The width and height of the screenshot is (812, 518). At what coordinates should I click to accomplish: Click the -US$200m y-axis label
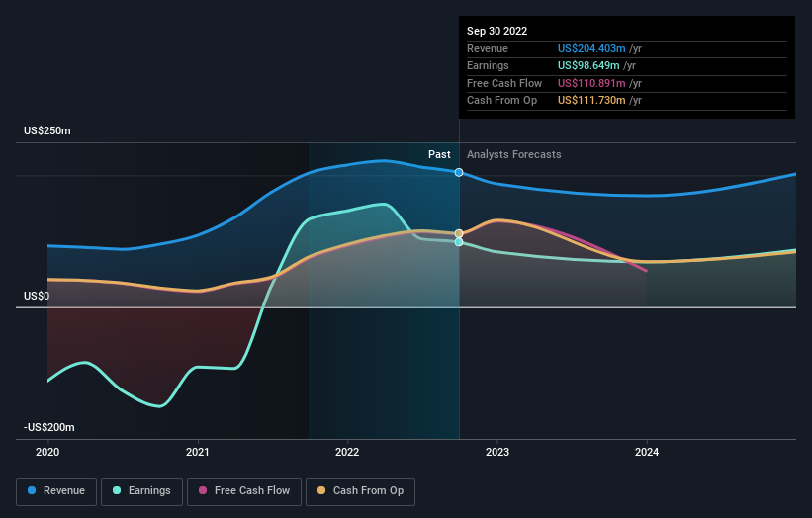click(49, 427)
